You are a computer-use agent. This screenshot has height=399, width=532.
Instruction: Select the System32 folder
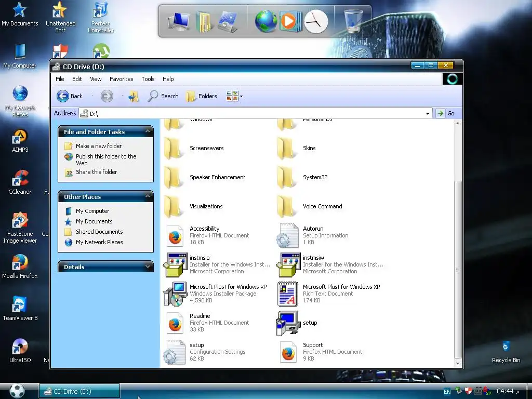(x=303, y=177)
